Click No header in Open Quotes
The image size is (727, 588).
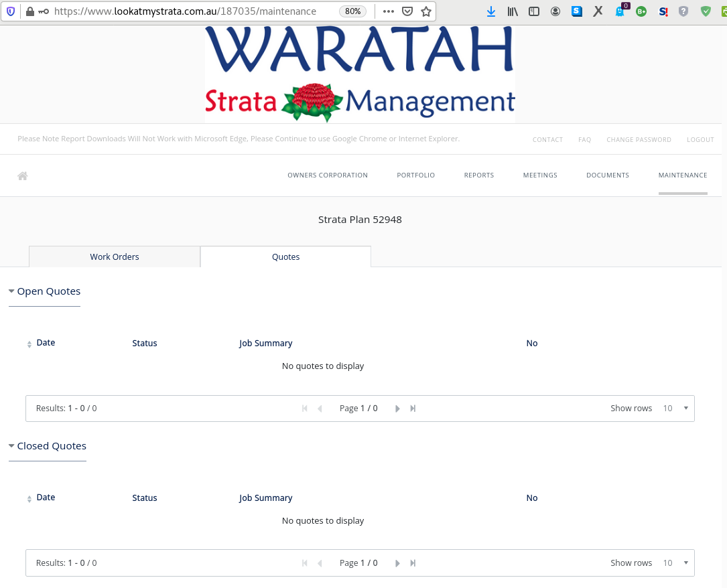[532, 344]
